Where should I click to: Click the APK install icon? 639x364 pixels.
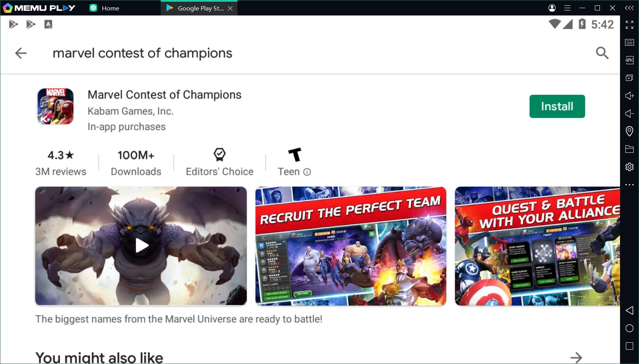tap(629, 60)
